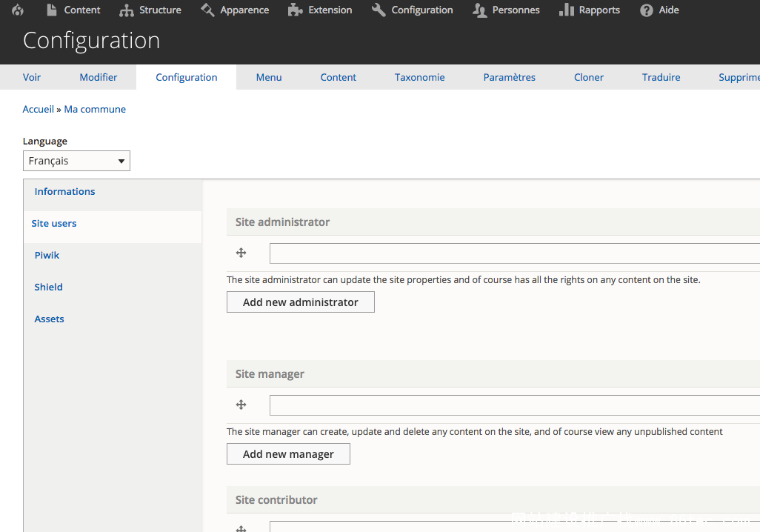760x532 pixels.
Task: Click the Configuration wrench icon
Action: coord(379,10)
